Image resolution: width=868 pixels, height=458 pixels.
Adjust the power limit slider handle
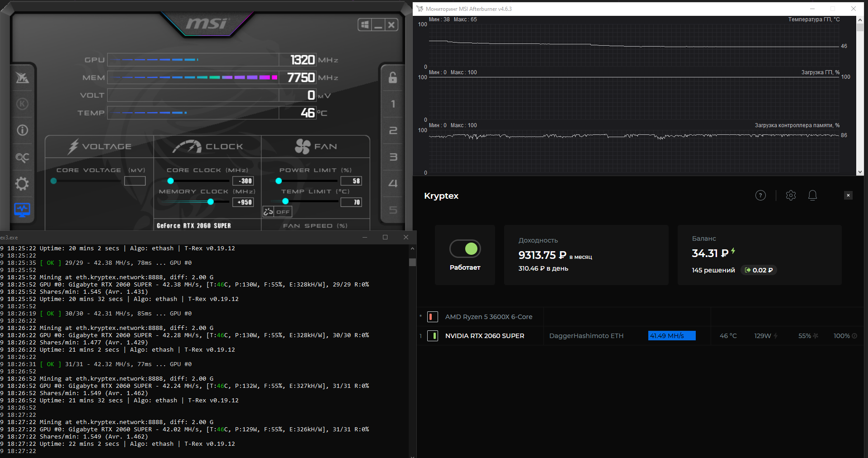(279, 181)
